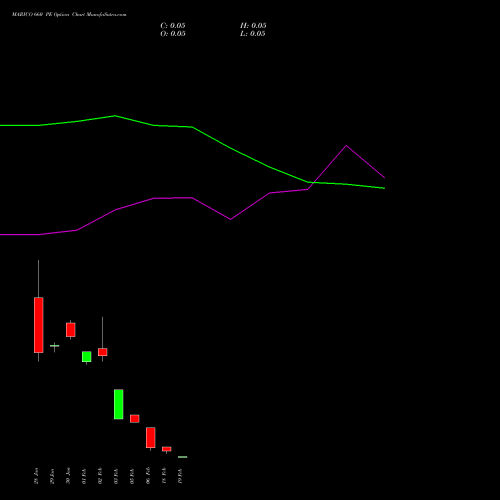Screen dimensions: 500x500
Task: Click the open value "O: 0.05"
Action: 173,34
